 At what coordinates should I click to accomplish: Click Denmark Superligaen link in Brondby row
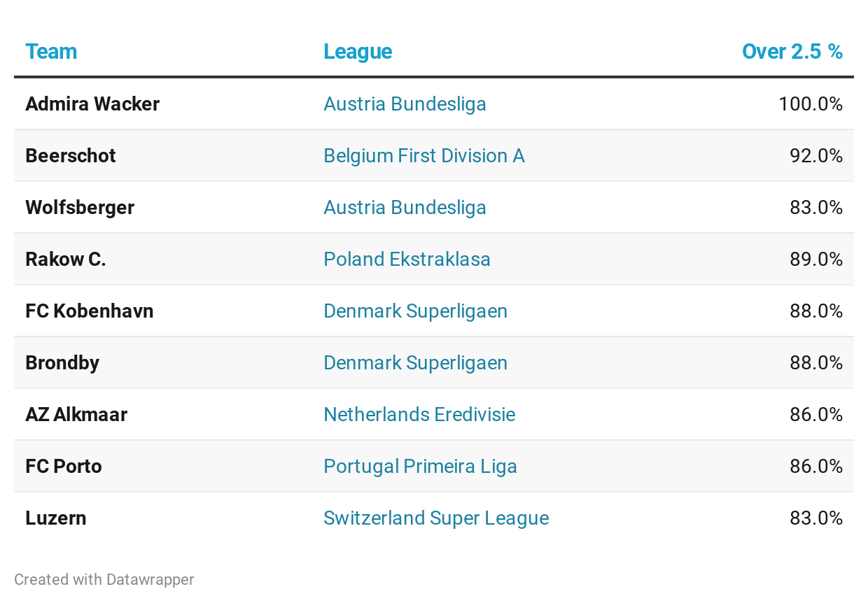[415, 362]
